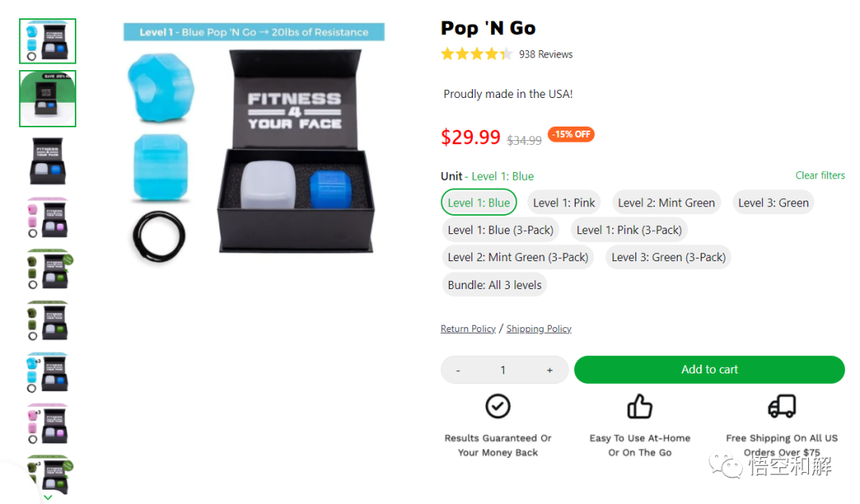Image resolution: width=860 pixels, height=504 pixels.
Task: Choose the Level 3: Green unit
Action: tap(773, 202)
